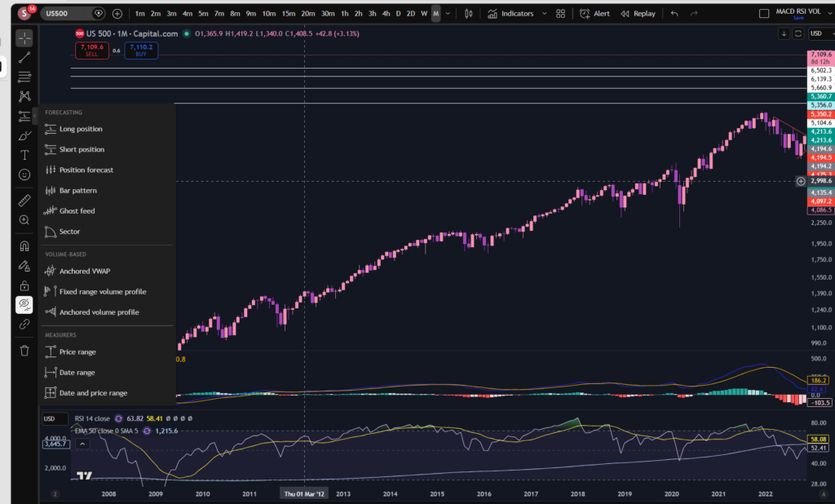Choose Date range measurer
Viewport: 835px width, 504px height.
[107, 373]
